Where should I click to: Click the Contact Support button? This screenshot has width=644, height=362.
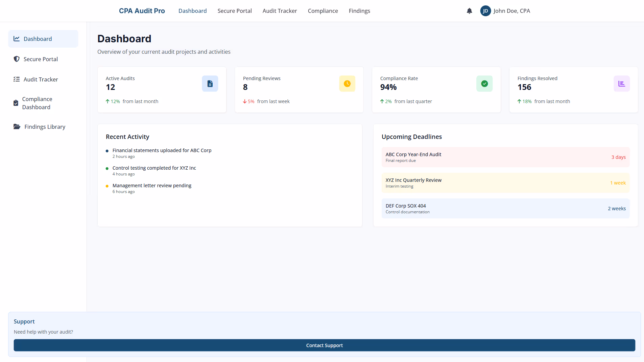[x=325, y=345]
